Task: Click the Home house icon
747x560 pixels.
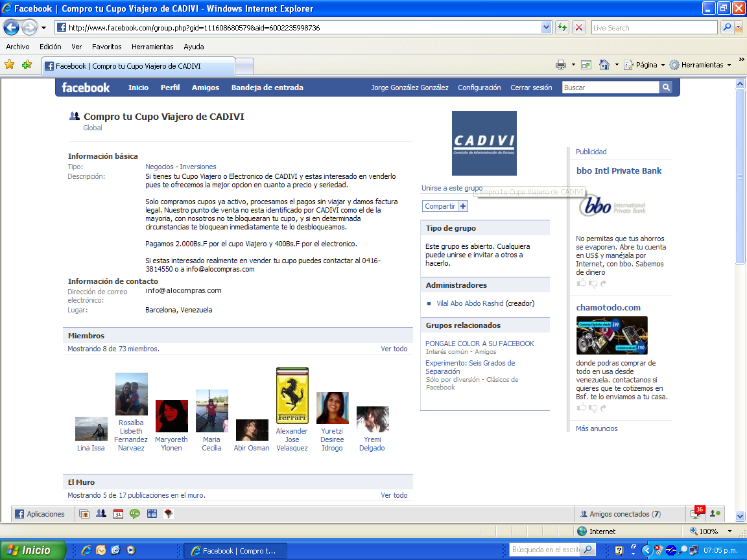Action: click(x=604, y=65)
